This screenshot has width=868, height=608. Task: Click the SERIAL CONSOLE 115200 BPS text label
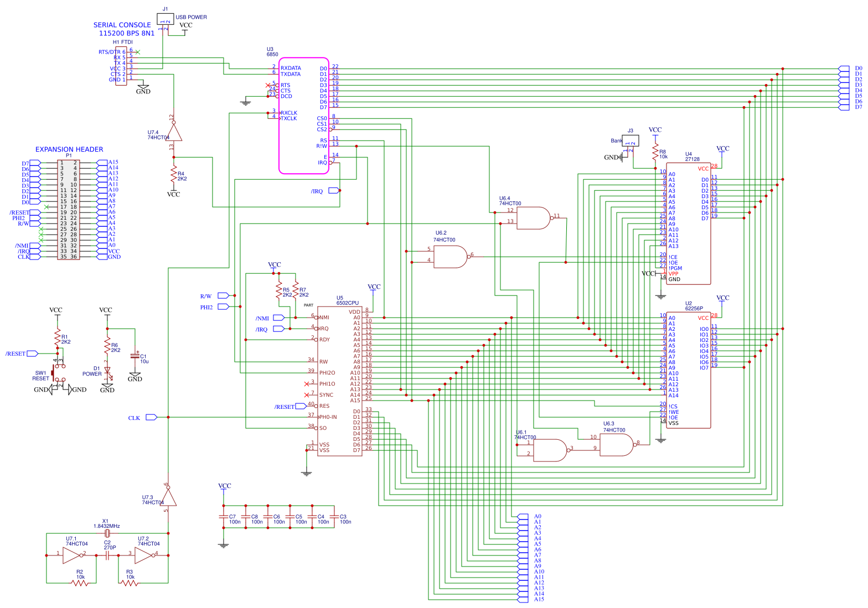click(x=125, y=29)
